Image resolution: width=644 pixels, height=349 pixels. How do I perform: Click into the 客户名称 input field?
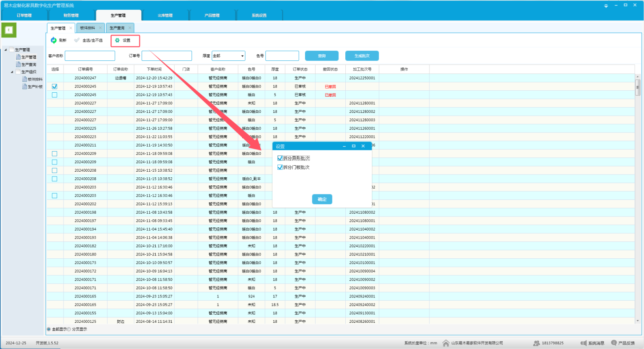90,56
